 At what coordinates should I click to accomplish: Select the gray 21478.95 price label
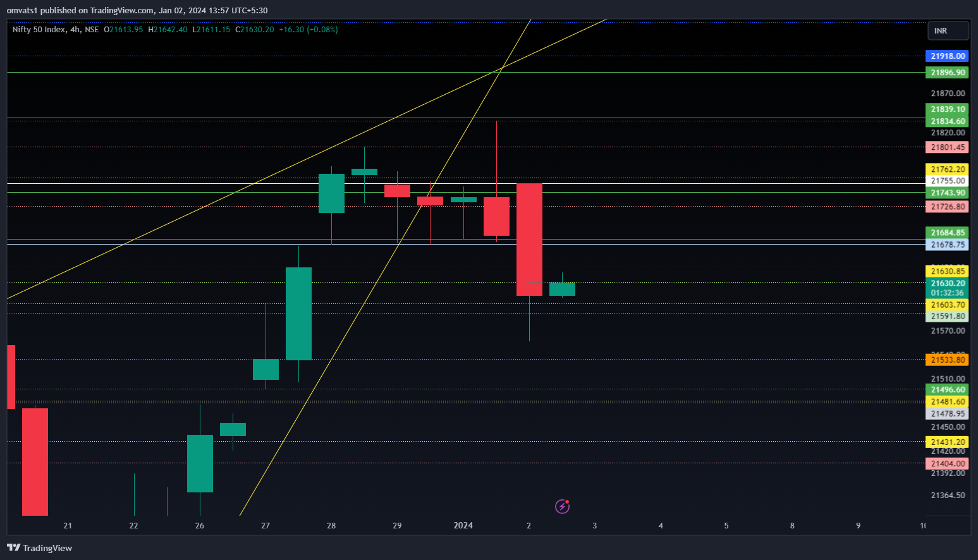pyautogui.click(x=947, y=414)
